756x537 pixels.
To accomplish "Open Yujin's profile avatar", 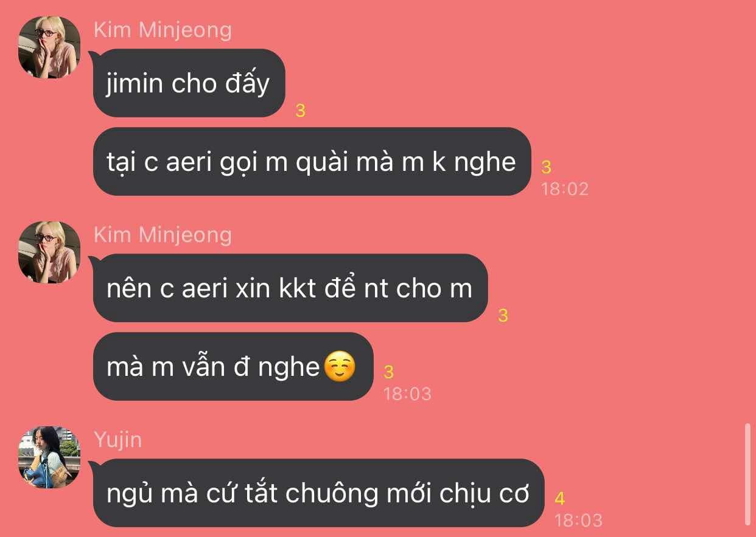I will (50, 457).
